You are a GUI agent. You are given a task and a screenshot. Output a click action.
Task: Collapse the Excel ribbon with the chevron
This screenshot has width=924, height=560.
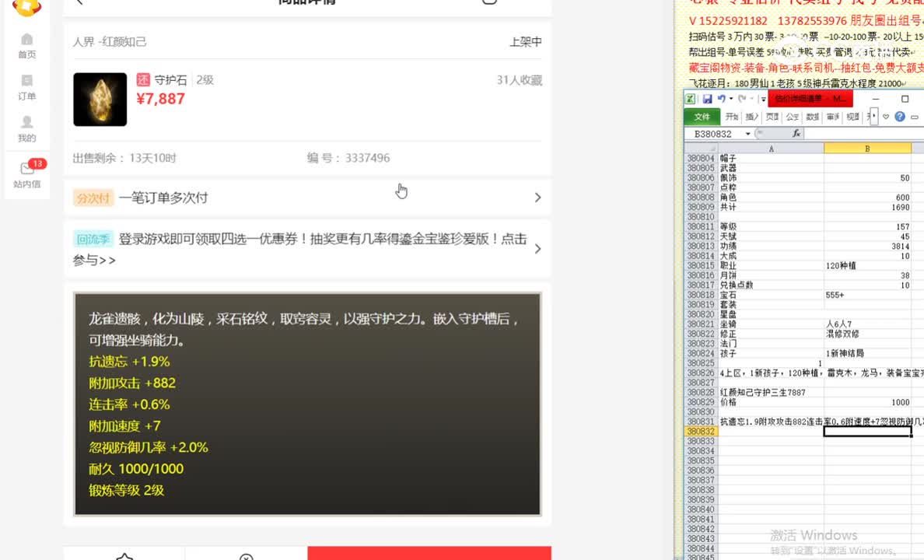[913, 117]
